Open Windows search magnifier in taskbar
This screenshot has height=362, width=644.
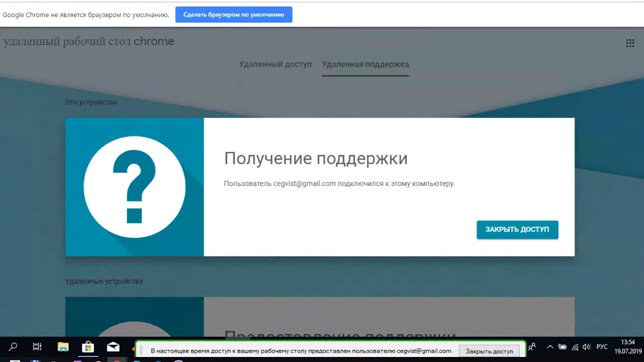point(14,347)
